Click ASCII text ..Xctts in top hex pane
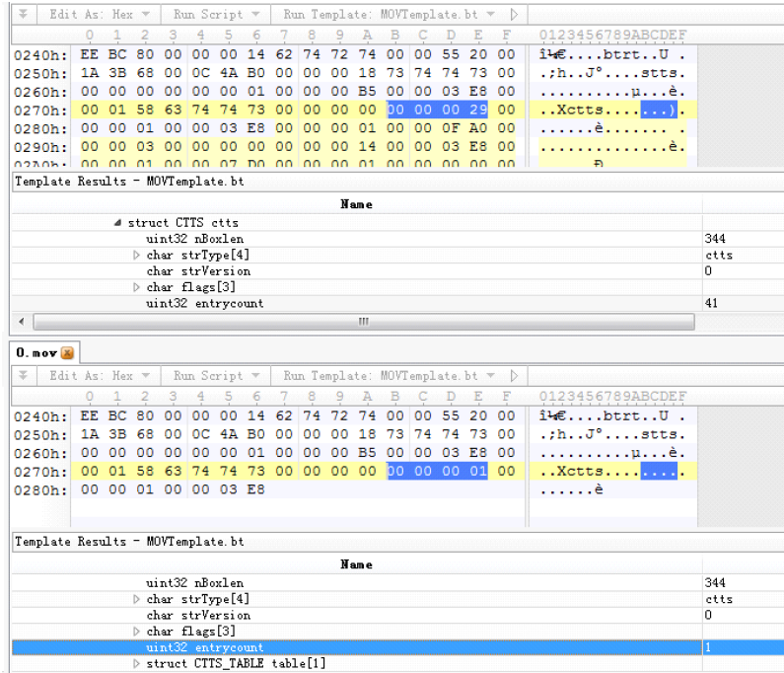Image resolution: width=784 pixels, height=673 pixels. (572, 110)
